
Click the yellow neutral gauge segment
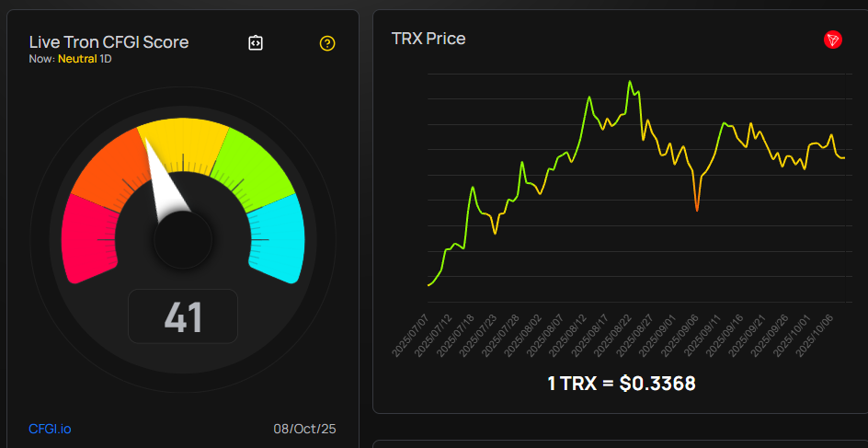pos(185,139)
